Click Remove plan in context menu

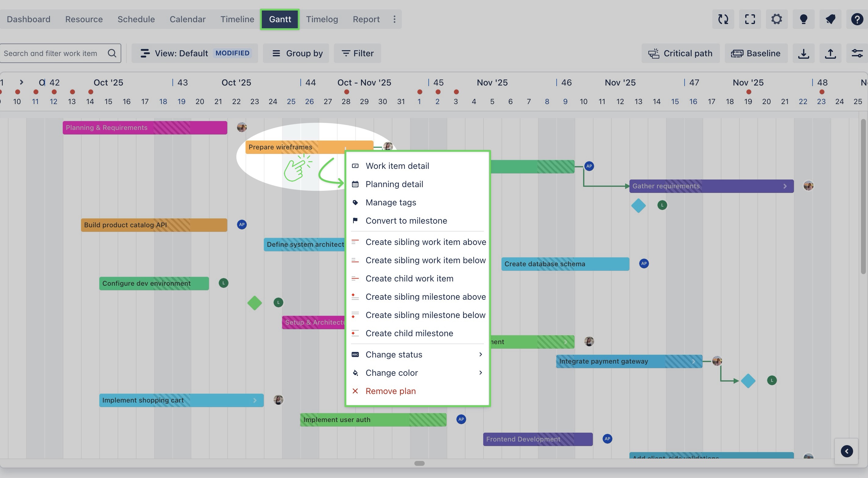(x=390, y=391)
